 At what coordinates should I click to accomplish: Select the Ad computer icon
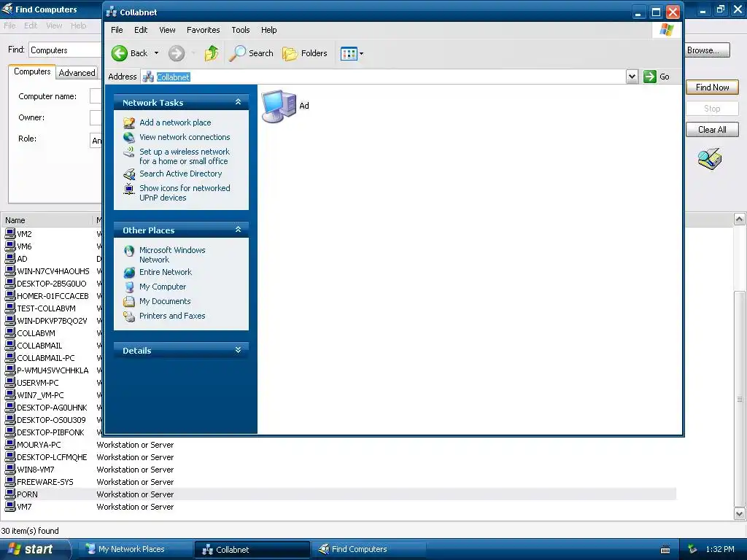279,106
